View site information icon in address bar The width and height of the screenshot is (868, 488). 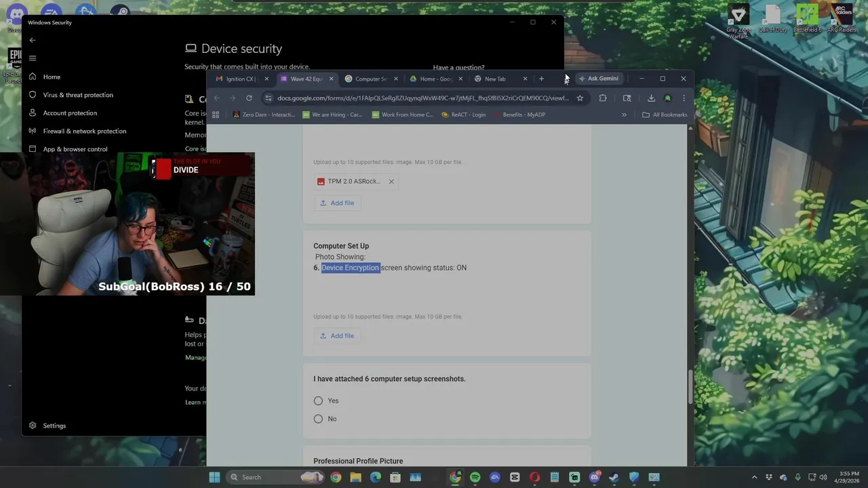tap(269, 98)
